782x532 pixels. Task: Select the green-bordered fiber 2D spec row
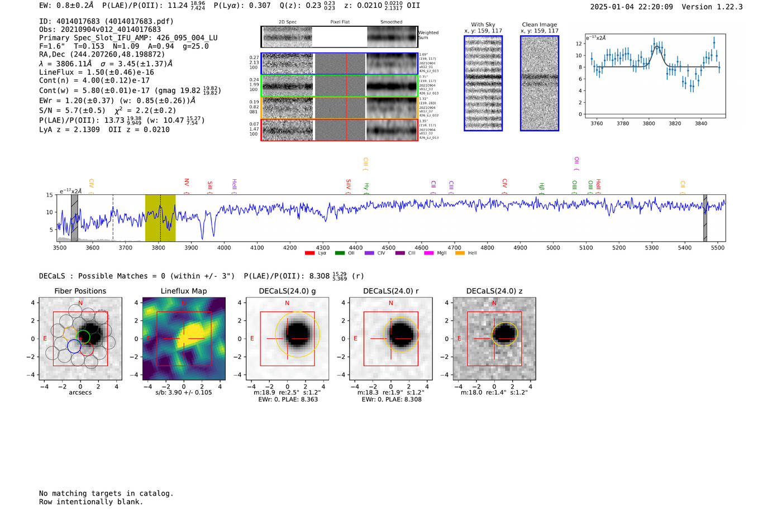[x=340, y=85]
